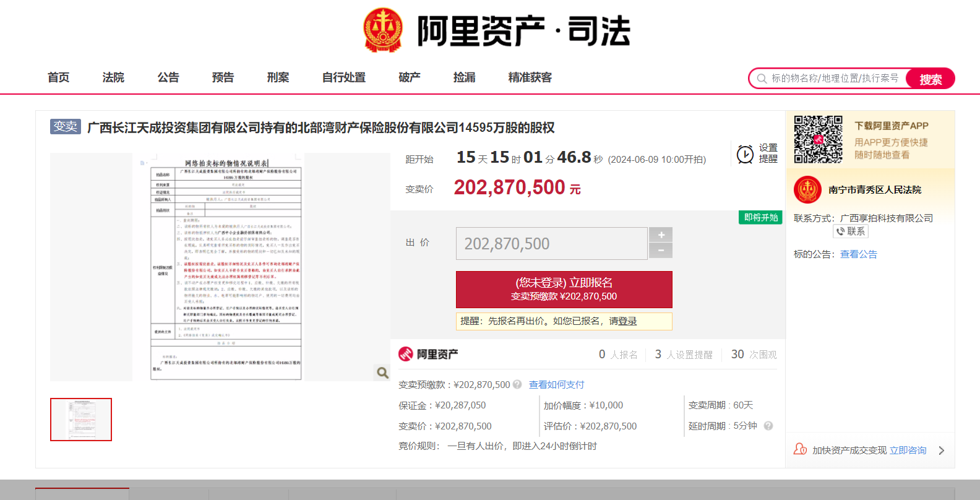Click the 变卖周期 60天 text
Screen dimensions: 980x500
(x=721, y=405)
